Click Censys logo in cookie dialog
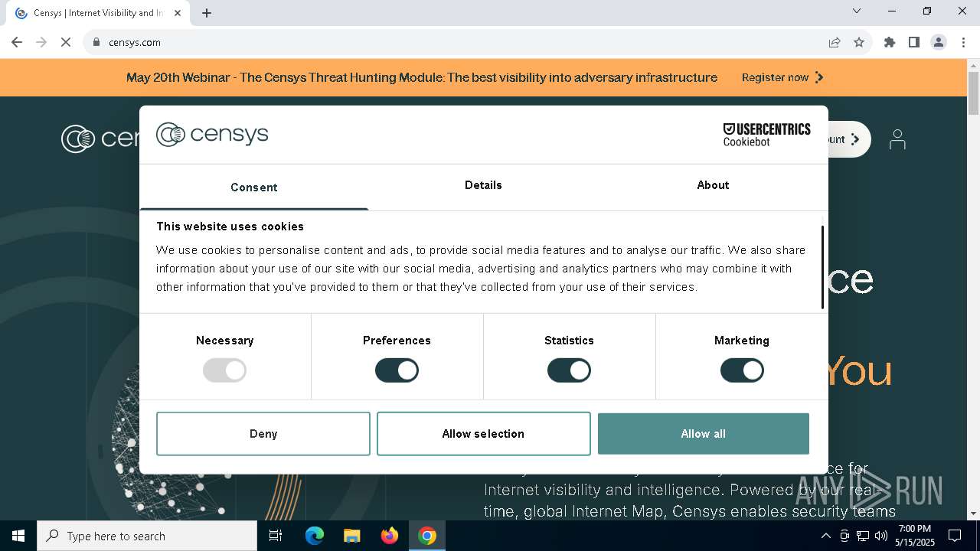 212,135
